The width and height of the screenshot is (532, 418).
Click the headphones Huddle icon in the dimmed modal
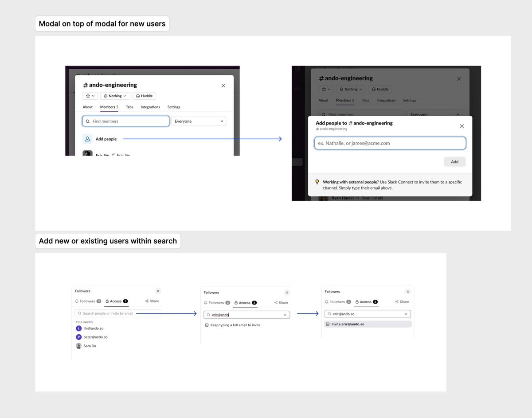click(x=374, y=89)
